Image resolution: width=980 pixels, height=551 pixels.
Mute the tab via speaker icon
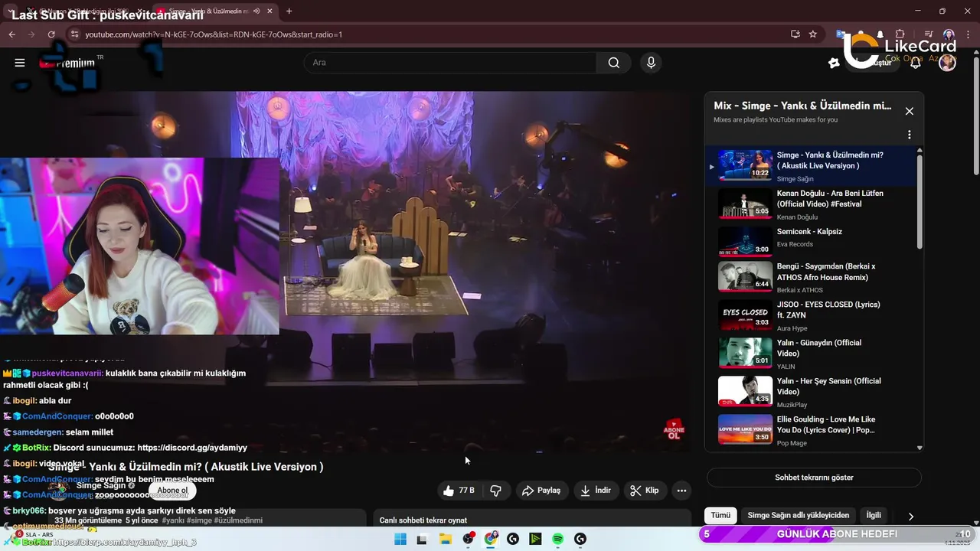coord(256,11)
